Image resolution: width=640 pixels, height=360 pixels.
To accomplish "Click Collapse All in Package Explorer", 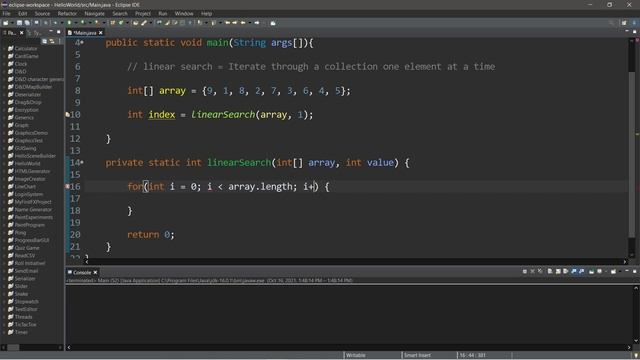I will coord(44,41).
